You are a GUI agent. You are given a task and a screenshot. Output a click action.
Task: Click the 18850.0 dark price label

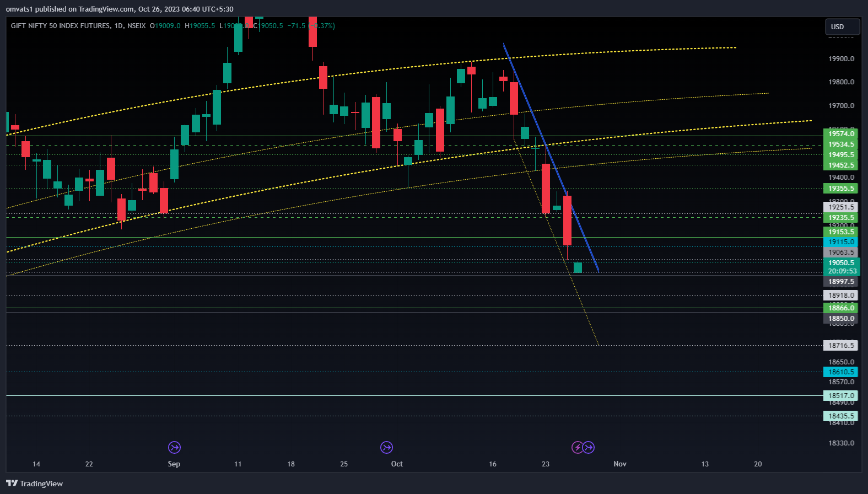[841, 319]
